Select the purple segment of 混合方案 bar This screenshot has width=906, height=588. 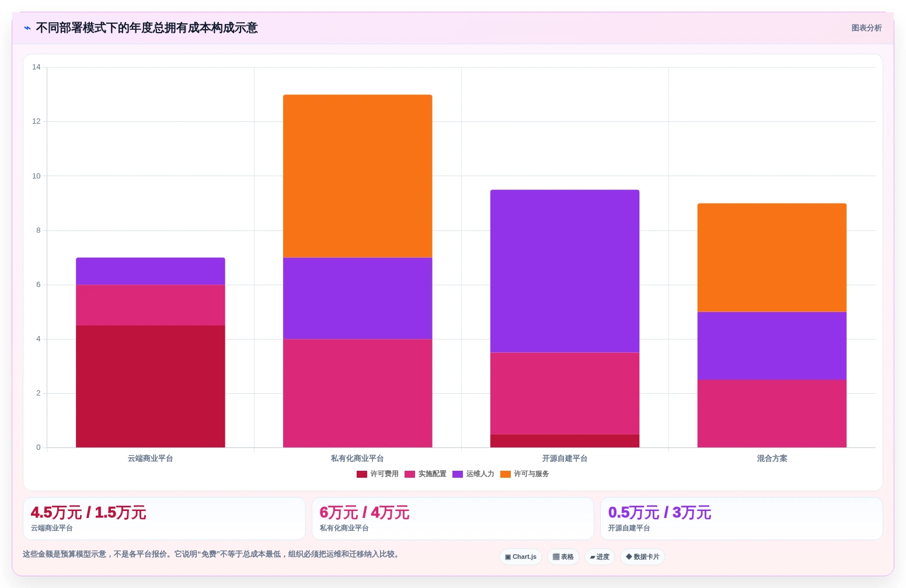[772, 346]
